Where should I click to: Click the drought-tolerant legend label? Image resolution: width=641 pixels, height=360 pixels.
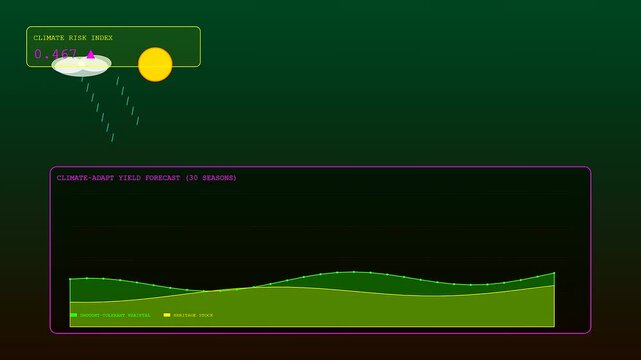pos(115,315)
